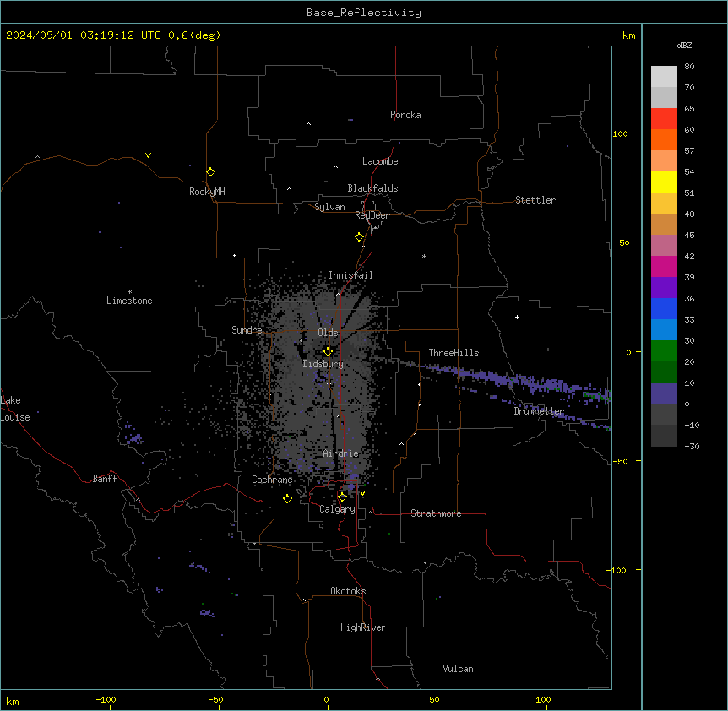Click the blue 36 dBZ legend swatch
This screenshot has width=728, height=711.
coord(664,308)
